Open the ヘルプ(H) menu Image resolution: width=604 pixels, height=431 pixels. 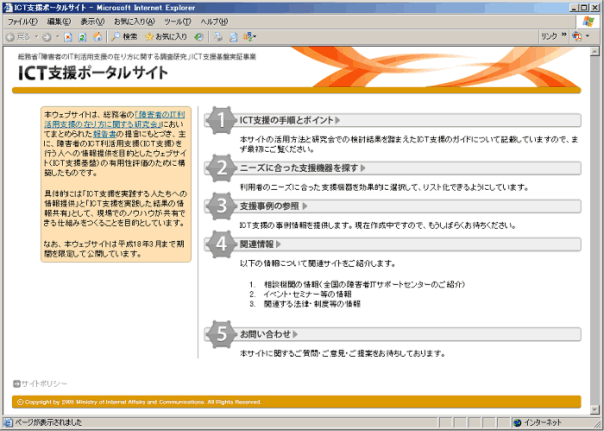214,22
